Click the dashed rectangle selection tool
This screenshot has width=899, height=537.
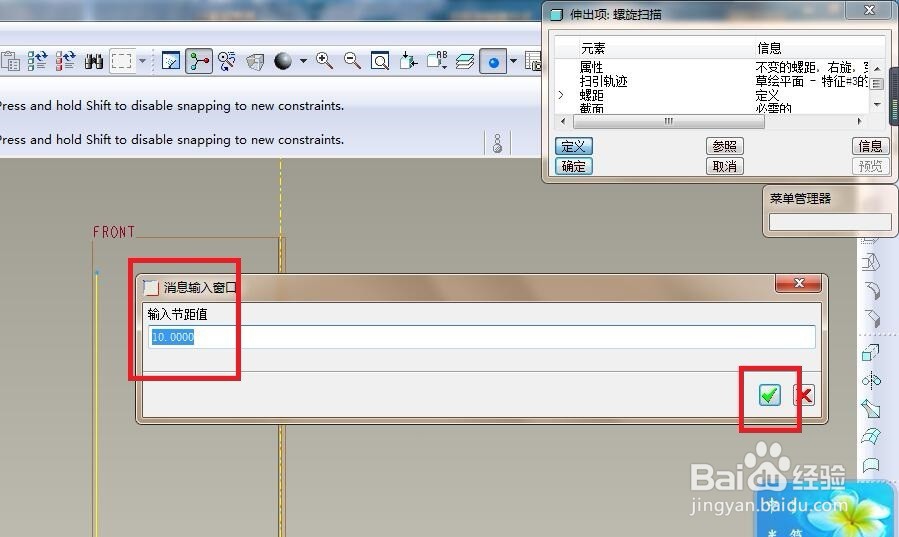122,61
